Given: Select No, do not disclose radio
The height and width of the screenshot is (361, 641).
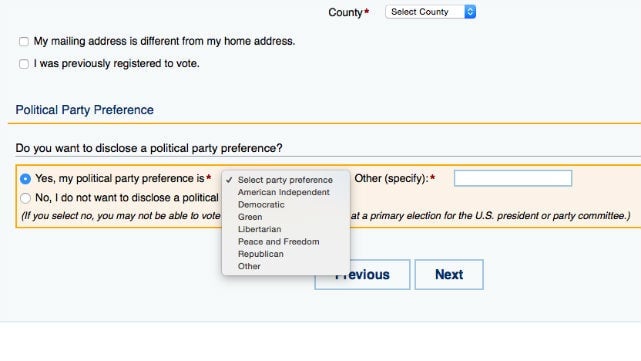Looking at the screenshot, I should (25, 198).
